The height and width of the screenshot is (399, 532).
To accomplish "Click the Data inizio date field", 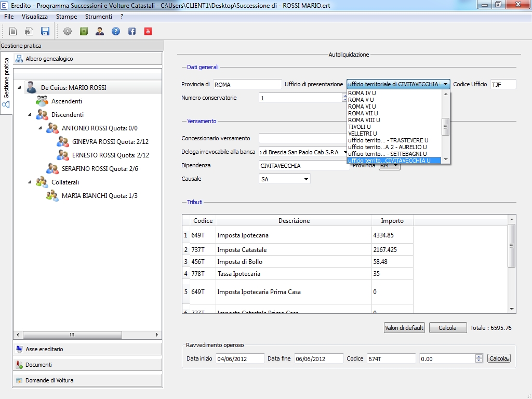I will pos(240,358).
